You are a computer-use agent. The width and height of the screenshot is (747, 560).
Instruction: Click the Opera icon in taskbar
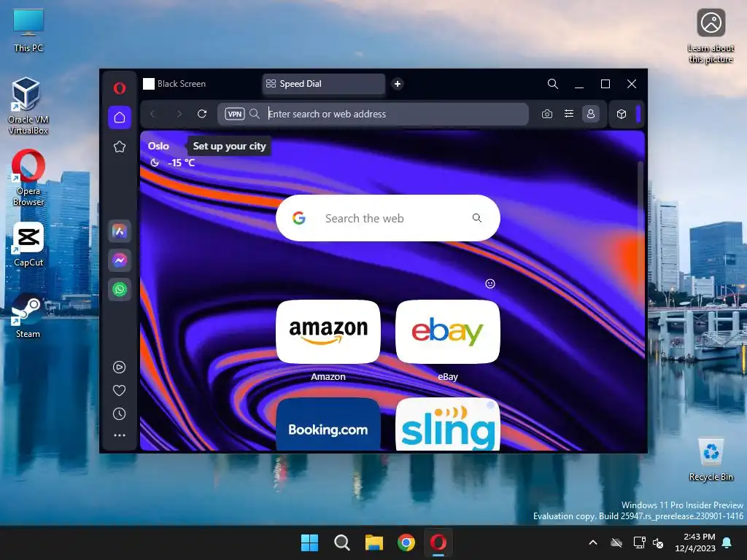pos(438,542)
